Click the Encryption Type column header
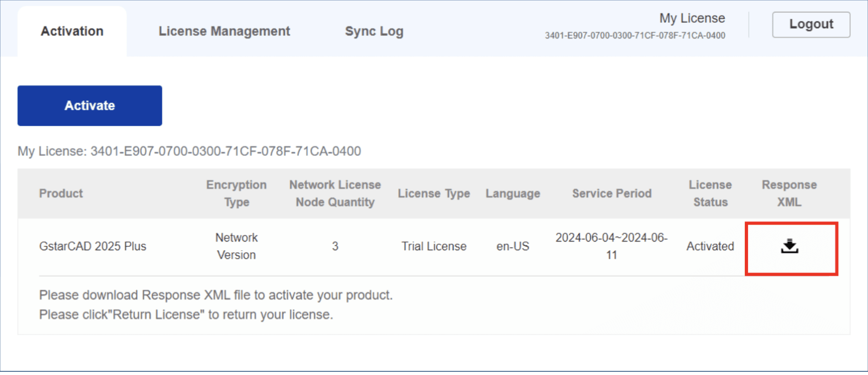This screenshot has height=375, width=868. (x=236, y=194)
